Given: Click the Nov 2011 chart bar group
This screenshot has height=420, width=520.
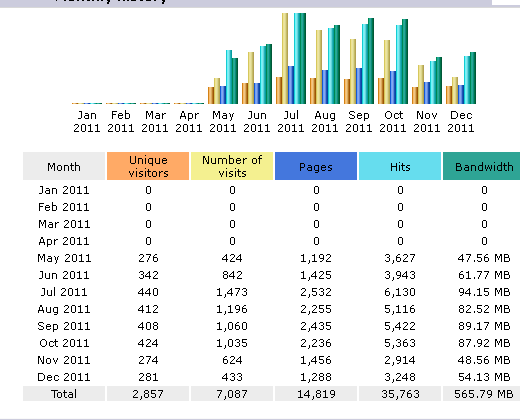Looking at the screenshot, I should (427, 80).
